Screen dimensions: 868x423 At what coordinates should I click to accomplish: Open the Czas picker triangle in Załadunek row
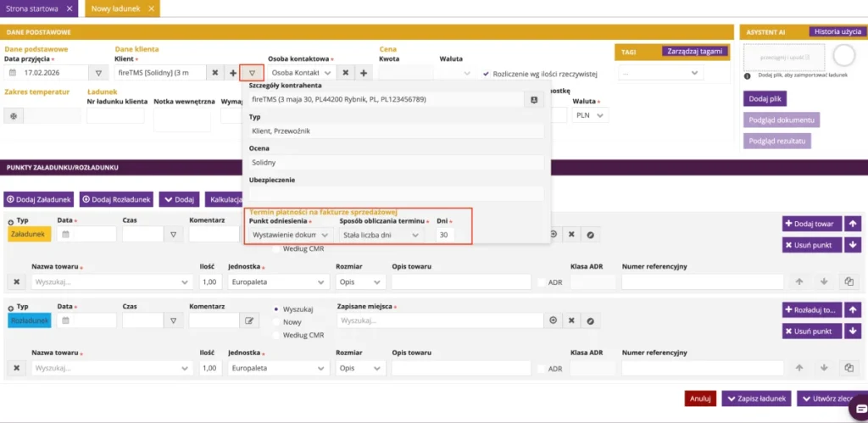click(173, 234)
